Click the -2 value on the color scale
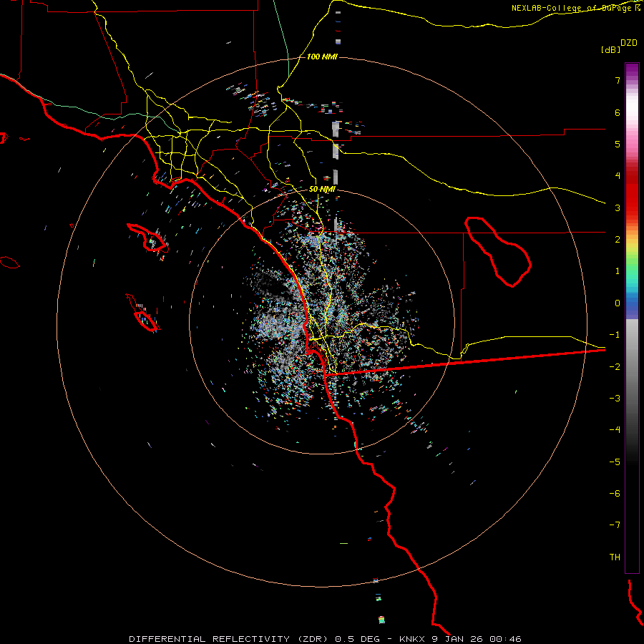 pos(615,366)
